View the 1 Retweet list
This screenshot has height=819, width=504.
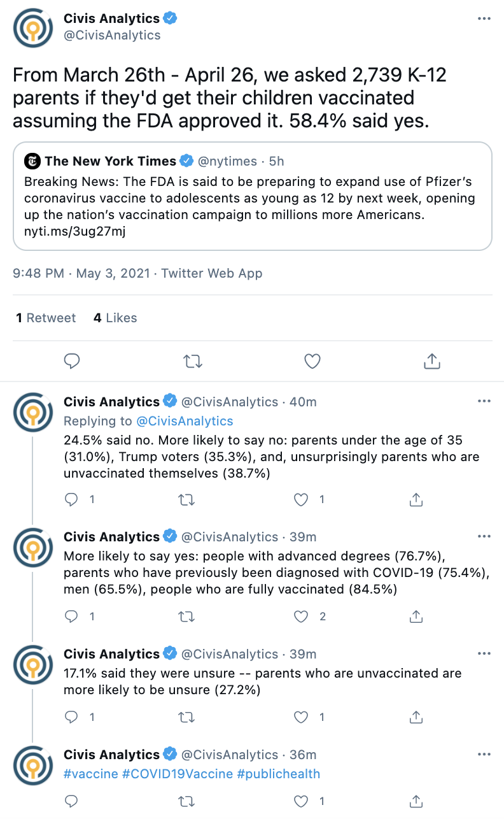[x=46, y=318]
